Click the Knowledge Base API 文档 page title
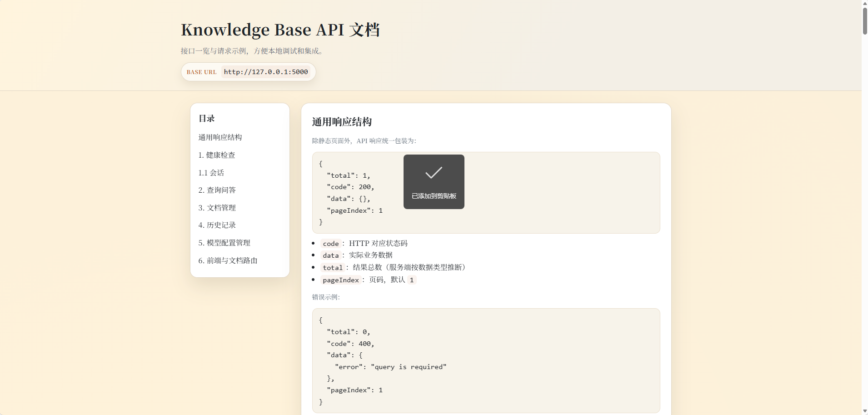 point(280,29)
